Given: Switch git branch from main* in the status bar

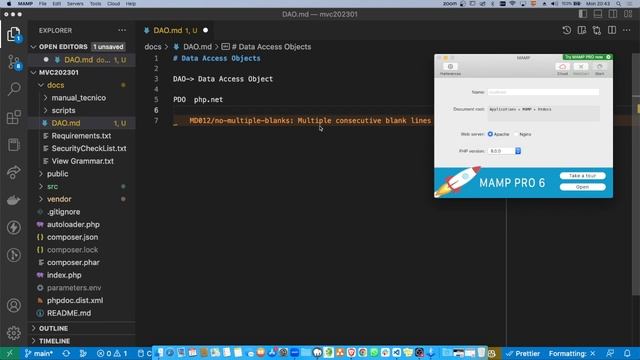Looking at the screenshot, I should 39,353.
